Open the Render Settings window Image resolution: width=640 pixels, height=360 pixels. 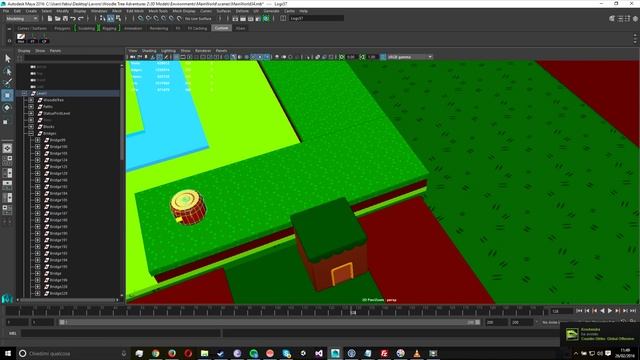pos(258,19)
